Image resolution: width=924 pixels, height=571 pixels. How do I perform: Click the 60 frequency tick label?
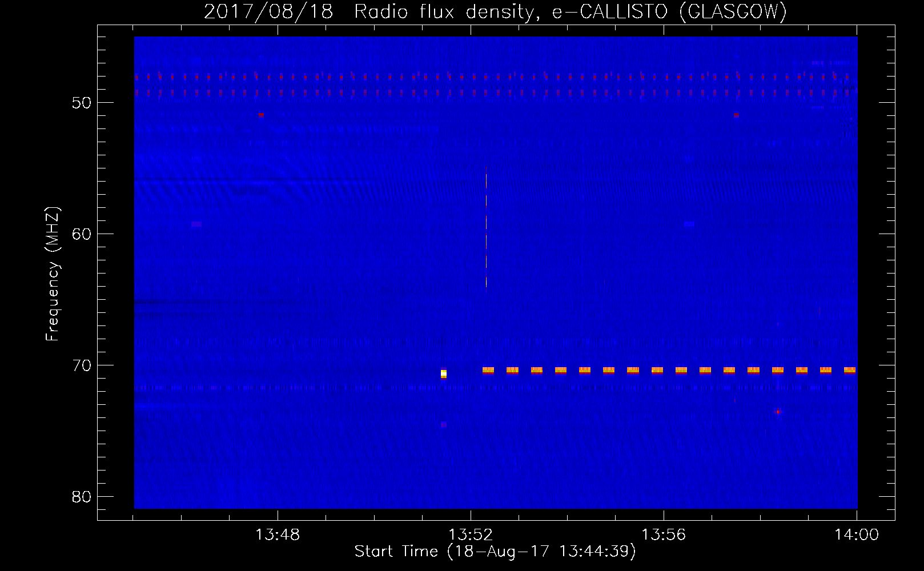point(82,234)
